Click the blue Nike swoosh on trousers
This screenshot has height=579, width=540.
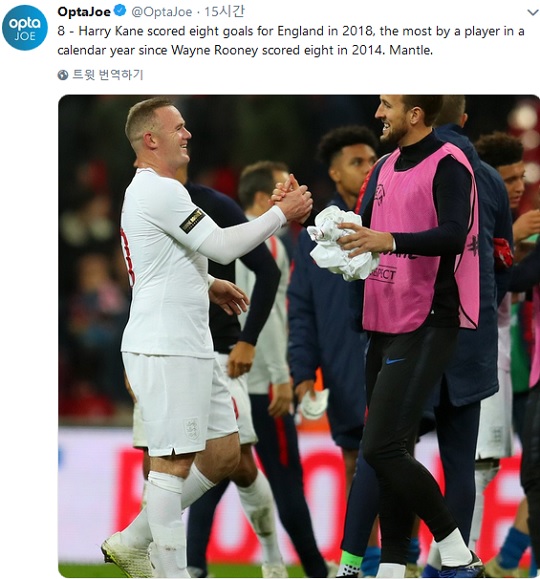pyautogui.click(x=395, y=360)
